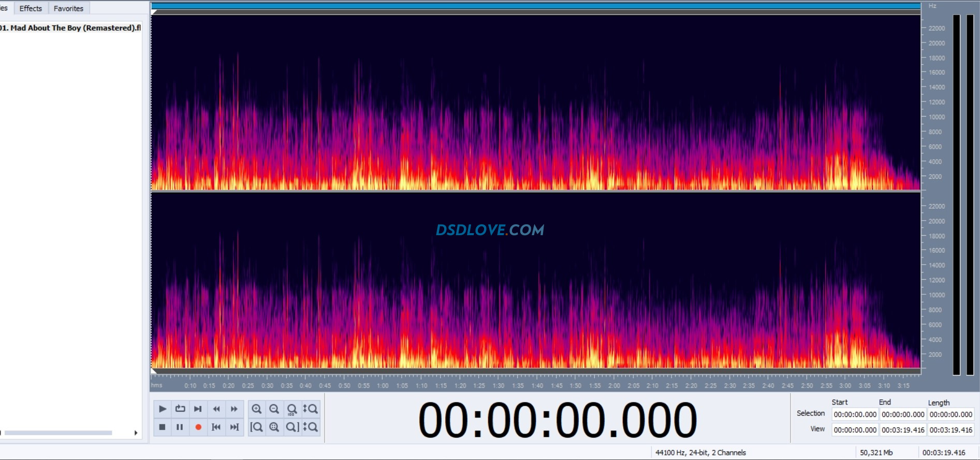Pause playback with the Pause button
Image resolution: width=980 pixels, height=460 pixels.
(x=180, y=427)
